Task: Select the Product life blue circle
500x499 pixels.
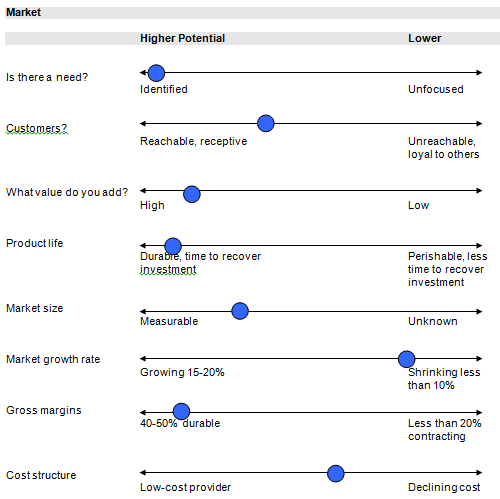Action: pyautogui.click(x=173, y=246)
